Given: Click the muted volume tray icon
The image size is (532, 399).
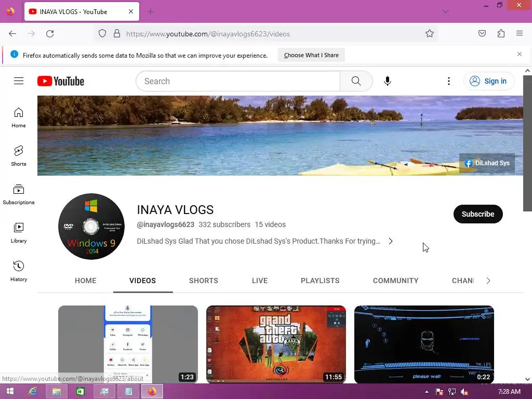Looking at the screenshot, I should coord(465,392).
